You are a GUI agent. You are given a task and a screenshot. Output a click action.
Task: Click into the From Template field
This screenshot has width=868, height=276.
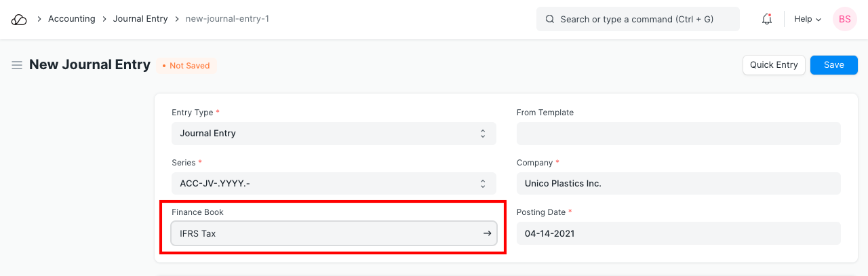tap(678, 134)
